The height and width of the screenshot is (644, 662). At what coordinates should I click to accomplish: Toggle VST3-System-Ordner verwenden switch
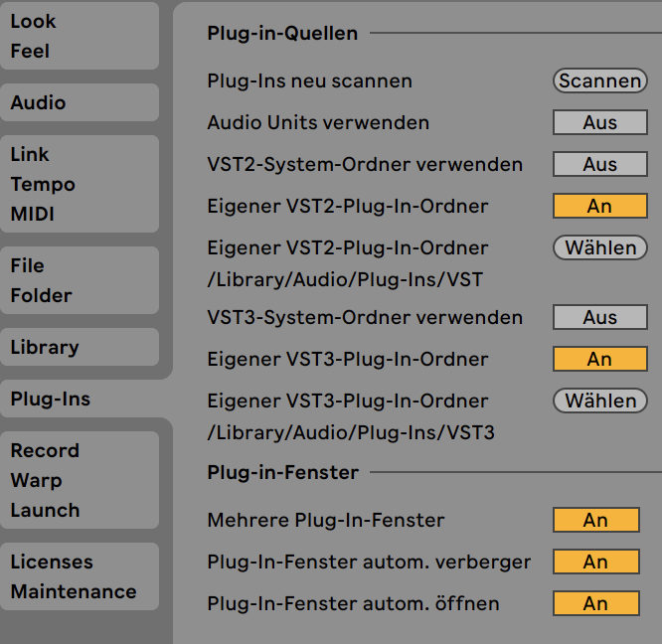pyautogui.click(x=599, y=318)
